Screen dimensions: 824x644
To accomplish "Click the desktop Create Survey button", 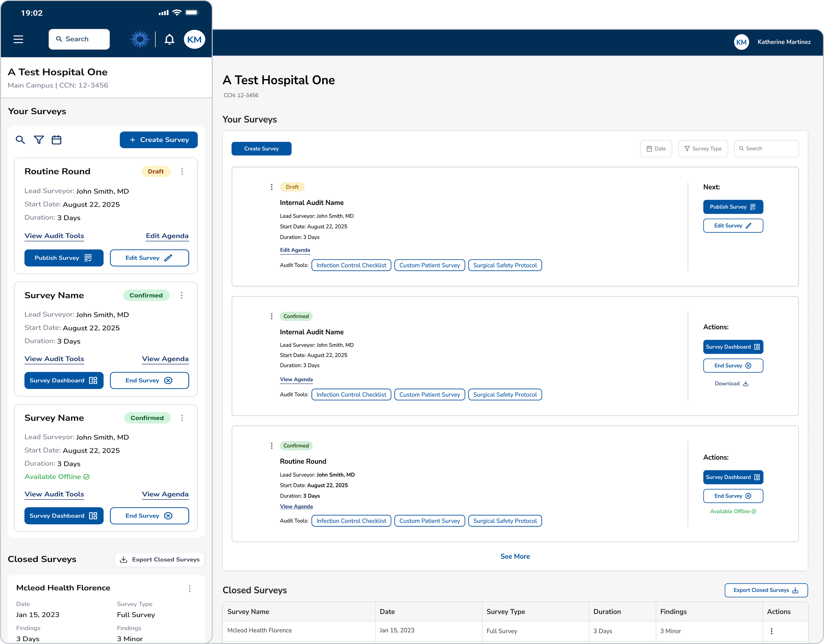I will coord(262,149).
